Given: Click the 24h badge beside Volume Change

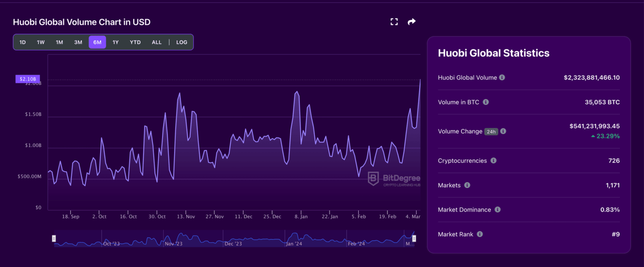Looking at the screenshot, I should point(491,131).
